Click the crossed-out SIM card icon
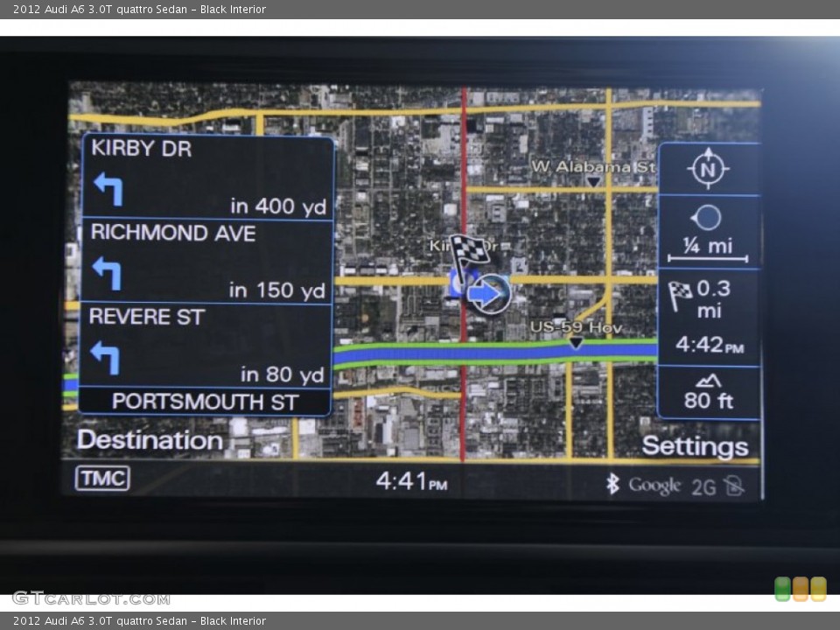Viewport: 840px width, 630px height. click(x=733, y=486)
